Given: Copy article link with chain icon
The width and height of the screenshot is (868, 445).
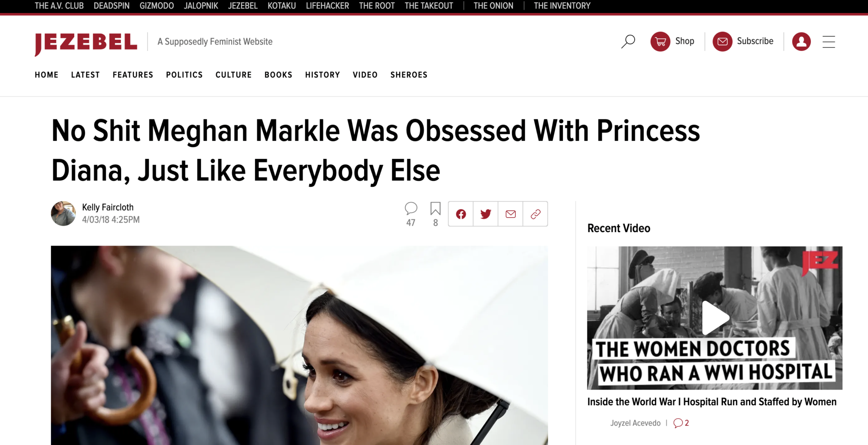Looking at the screenshot, I should click(535, 214).
